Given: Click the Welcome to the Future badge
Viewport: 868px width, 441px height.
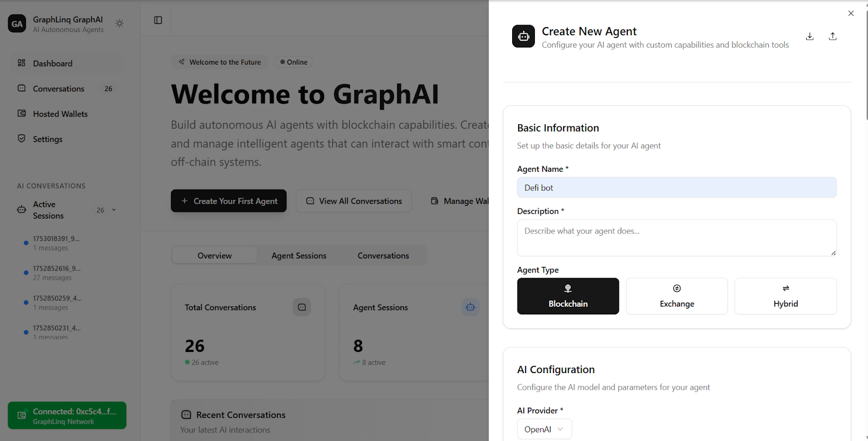Looking at the screenshot, I should [x=220, y=62].
